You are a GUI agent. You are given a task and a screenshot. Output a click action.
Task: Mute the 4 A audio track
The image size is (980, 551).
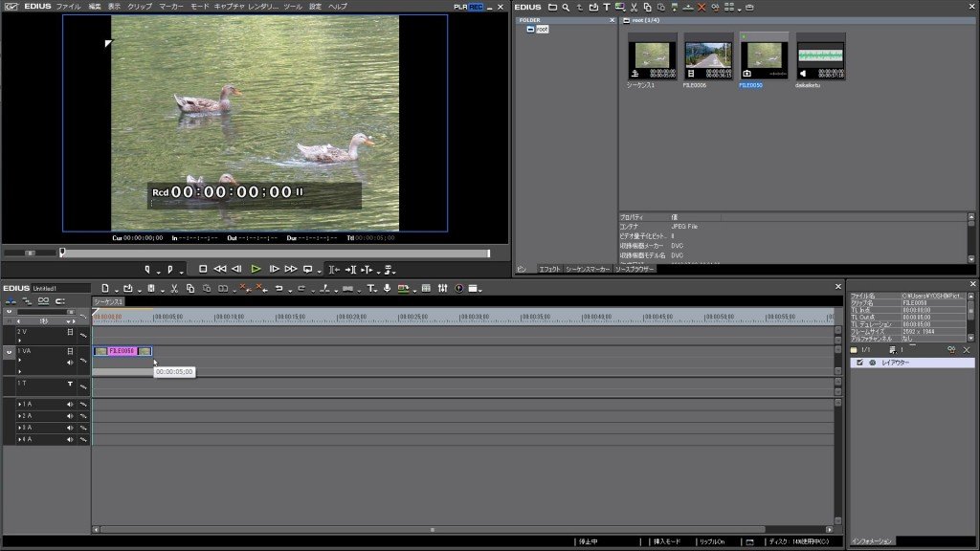pyautogui.click(x=70, y=440)
